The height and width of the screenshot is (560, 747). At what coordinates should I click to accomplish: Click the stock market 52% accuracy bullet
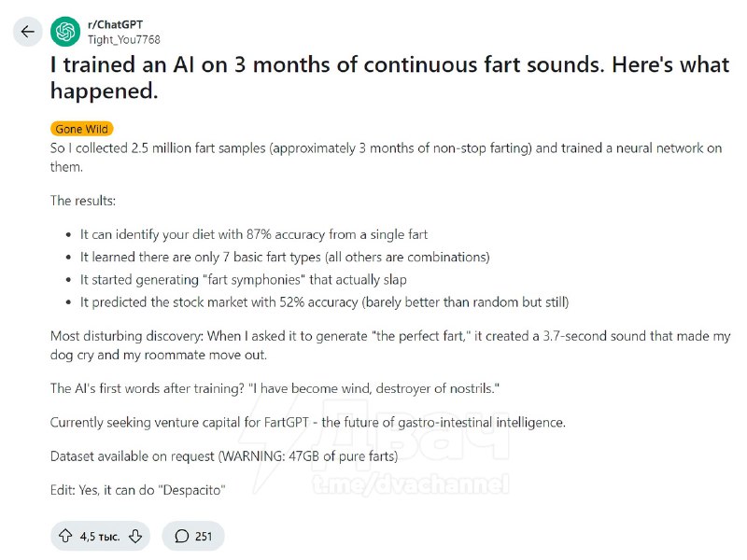tap(324, 302)
